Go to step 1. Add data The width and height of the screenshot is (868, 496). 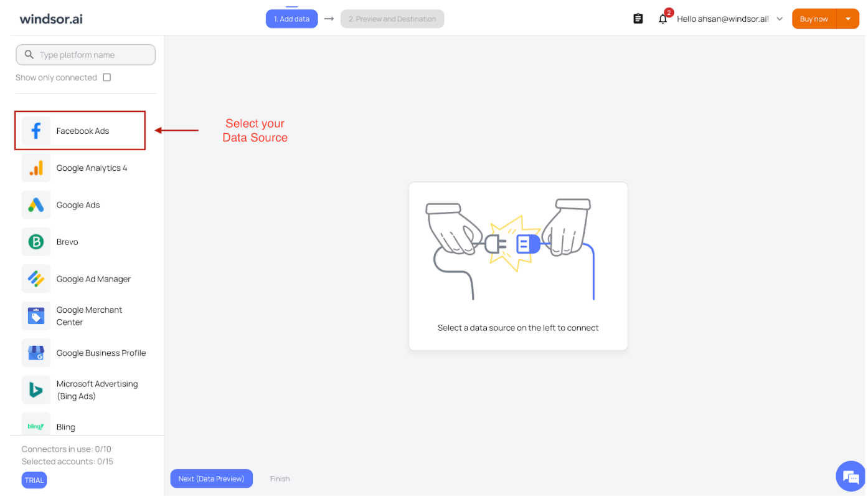tap(291, 19)
